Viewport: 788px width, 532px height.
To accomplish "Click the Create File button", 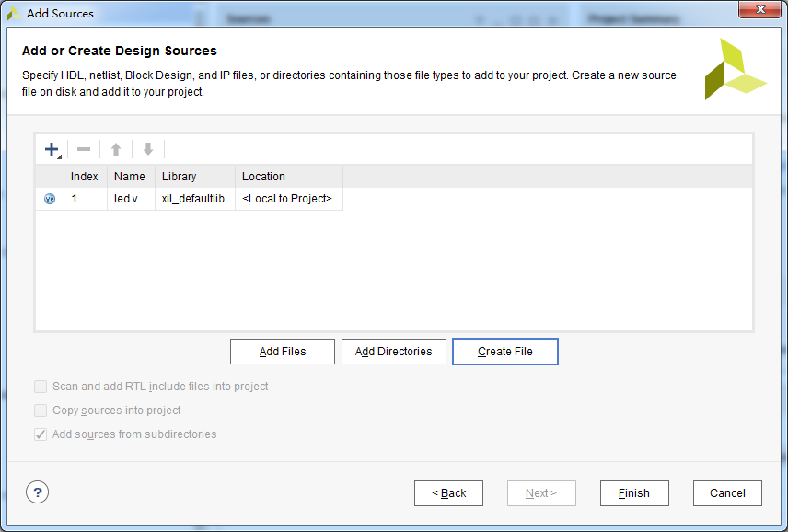I will [x=505, y=352].
